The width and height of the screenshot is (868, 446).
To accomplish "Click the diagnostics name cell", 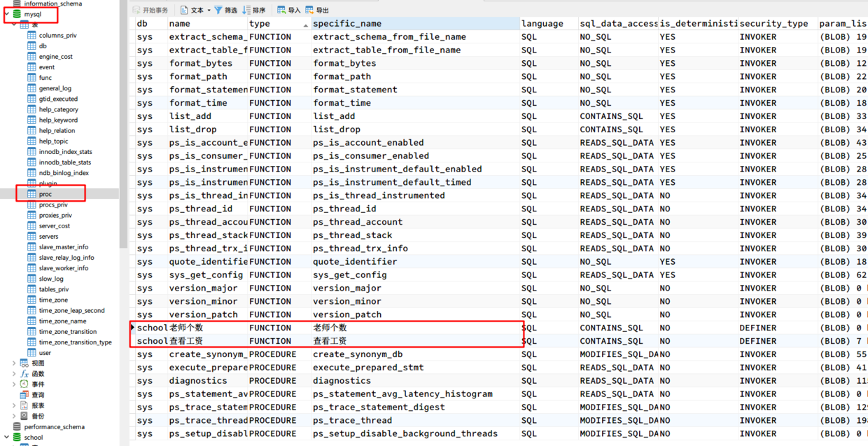I will point(207,381).
